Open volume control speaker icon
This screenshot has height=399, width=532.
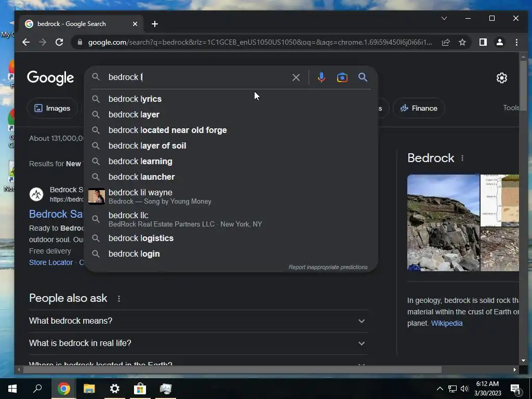click(464, 389)
